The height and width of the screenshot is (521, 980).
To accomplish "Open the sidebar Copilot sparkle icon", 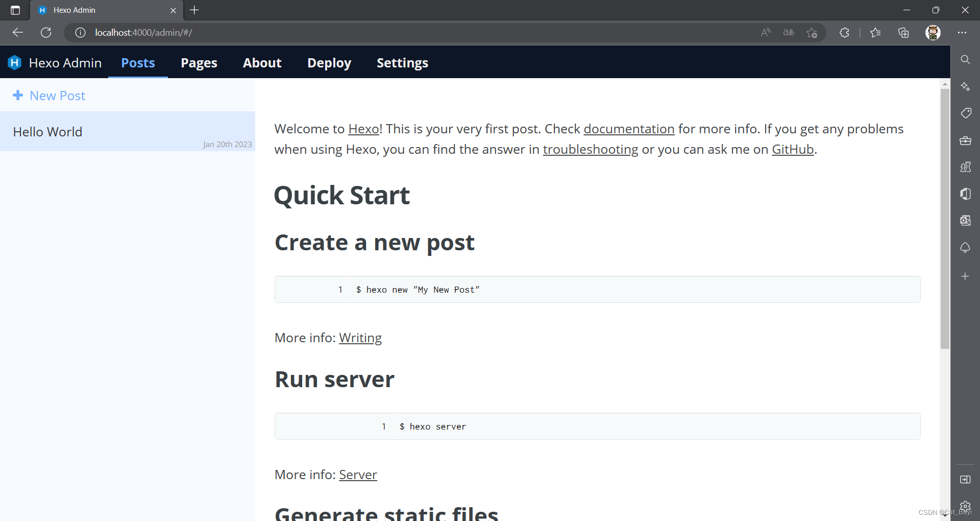I will tap(965, 86).
